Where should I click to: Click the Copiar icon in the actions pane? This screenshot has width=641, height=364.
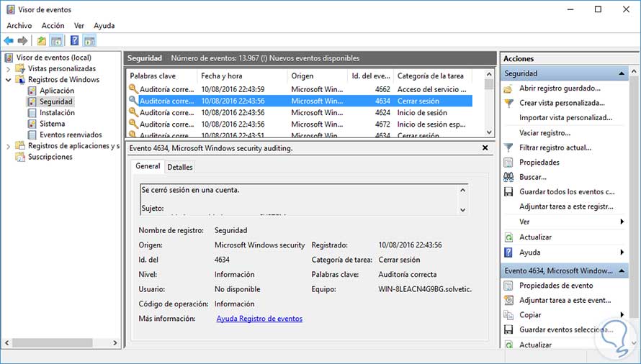[508, 315]
